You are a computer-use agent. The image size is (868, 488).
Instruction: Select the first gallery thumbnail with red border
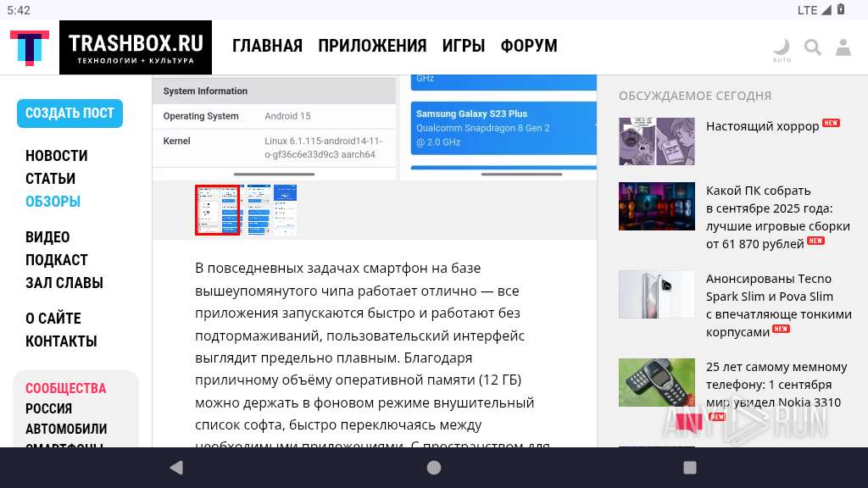(x=218, y=210)
